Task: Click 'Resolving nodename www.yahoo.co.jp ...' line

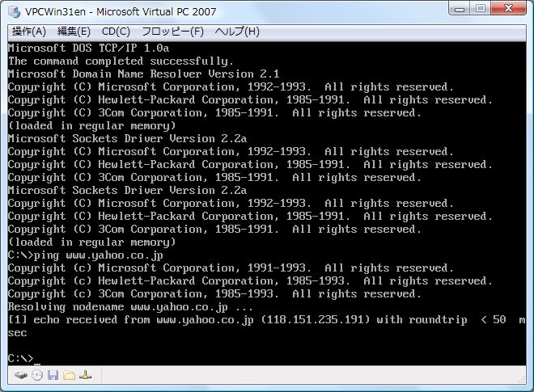Action: coord(130,307)
